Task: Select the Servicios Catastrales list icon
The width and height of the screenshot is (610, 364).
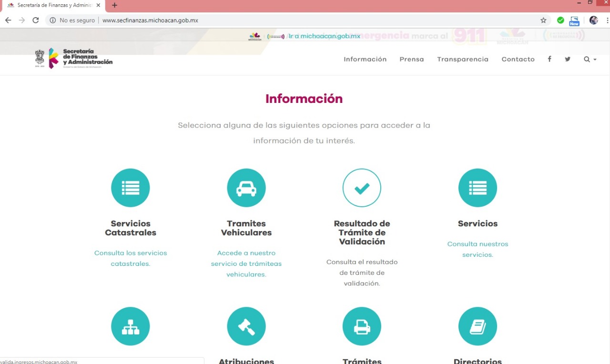Action: coord(130,187)
